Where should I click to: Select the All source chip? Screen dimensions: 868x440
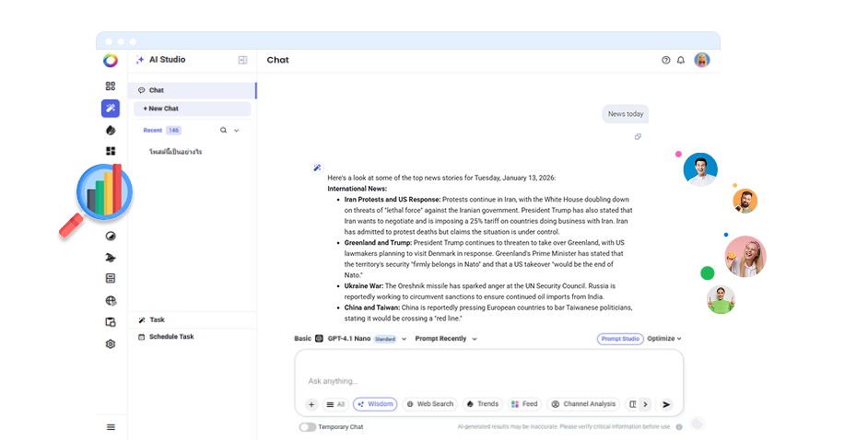point(335,404)
